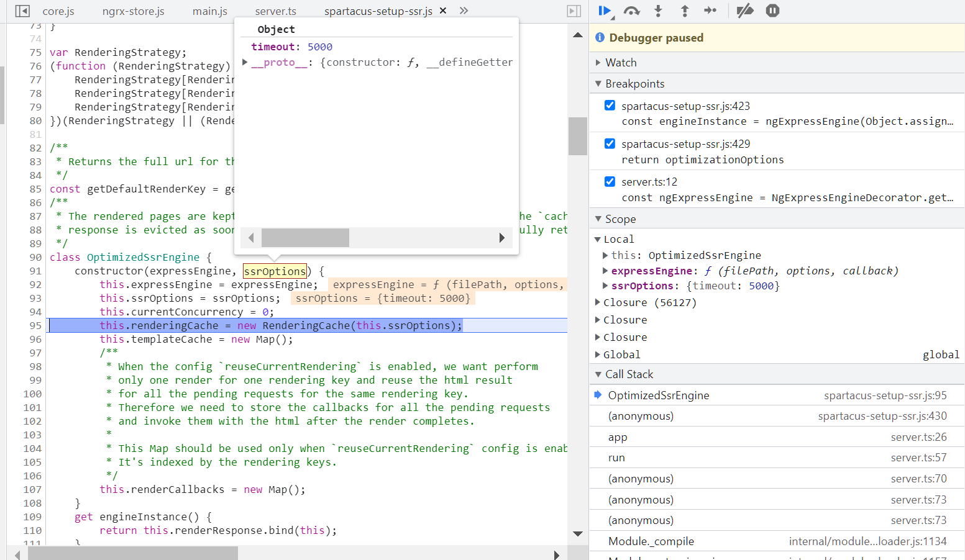
Task: Step out of current function
Action: coord(685,11)
